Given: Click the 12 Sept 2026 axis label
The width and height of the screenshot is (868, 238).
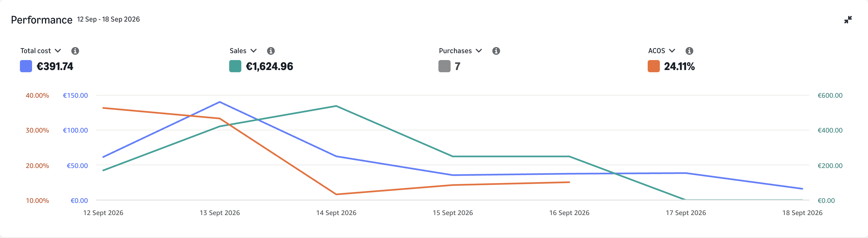Looking at the screenshot, I should 103,213.
